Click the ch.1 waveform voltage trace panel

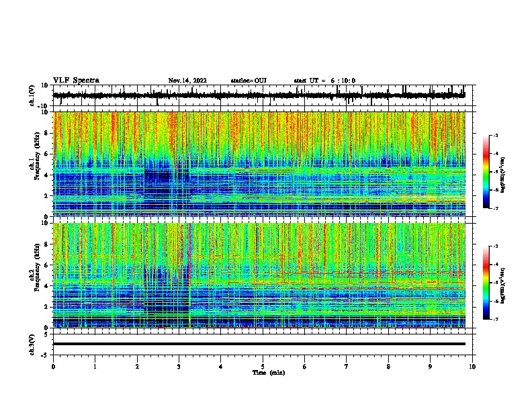point(263,95)
